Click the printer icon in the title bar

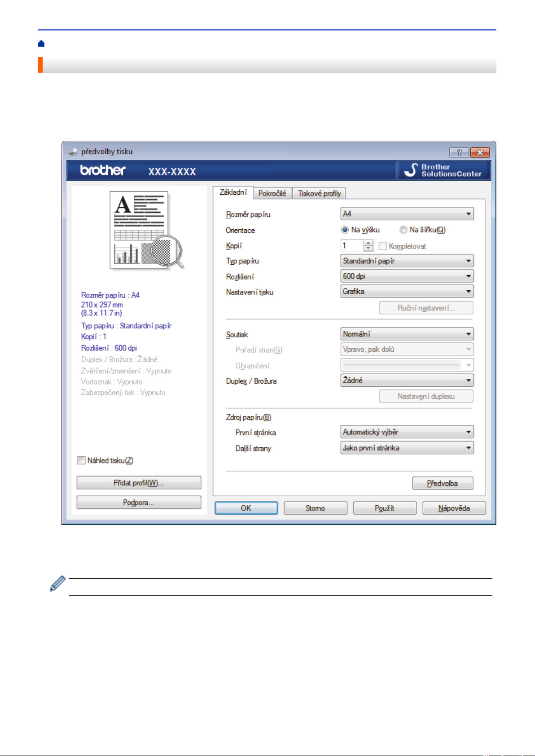click(x=73, y=152)
